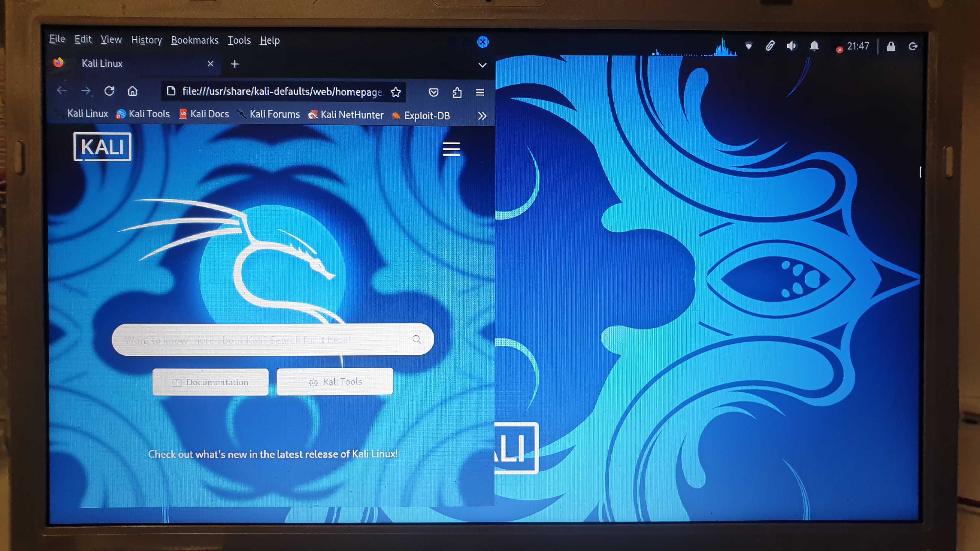
Task: Open the volume speaker control
Action: click(x=792, y=46)
